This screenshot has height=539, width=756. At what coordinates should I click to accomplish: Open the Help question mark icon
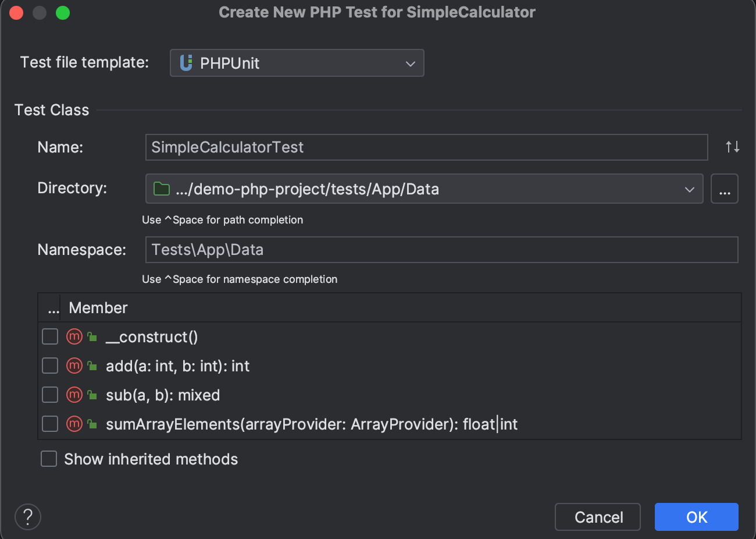(x=27, y=516)
